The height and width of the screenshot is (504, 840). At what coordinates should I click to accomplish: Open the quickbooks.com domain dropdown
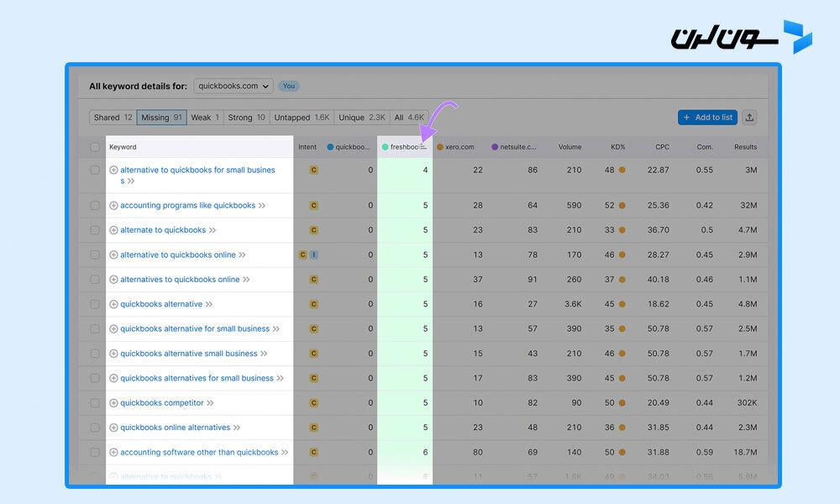click(234, 87)
